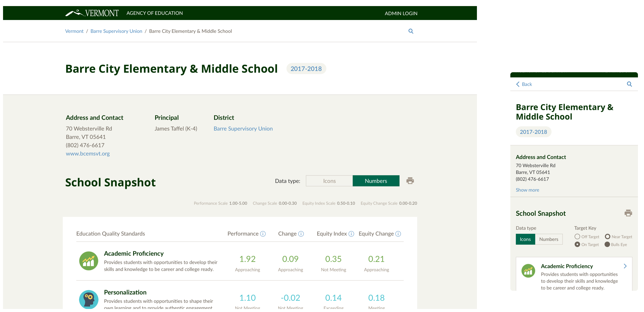Click principal name James Taffel (K-4)
The image size is (644, 312).
click(x=176, y=129)
